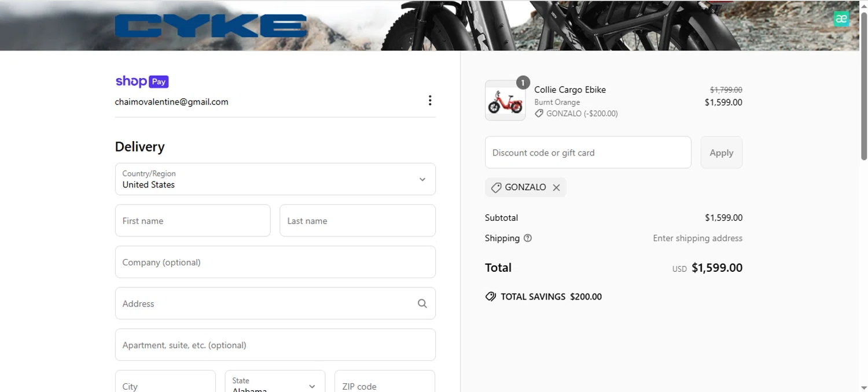Click the Company (optional) field

coord(275,262)
